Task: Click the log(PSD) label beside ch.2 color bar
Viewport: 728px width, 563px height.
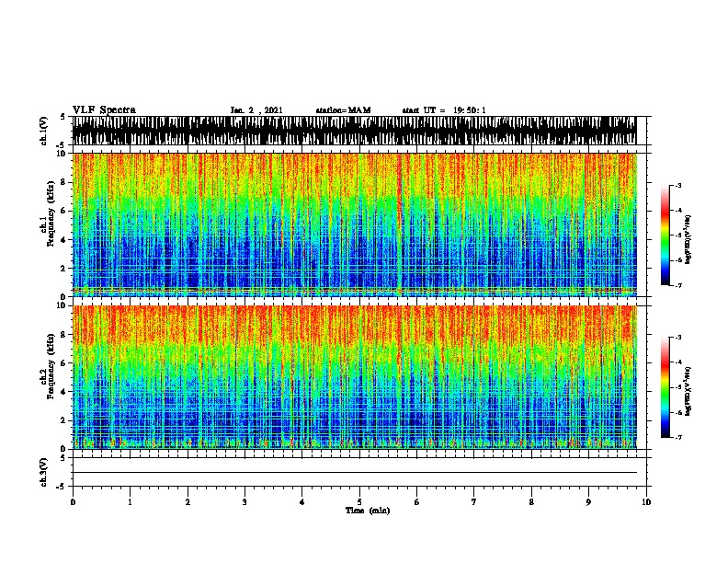Action: click(x=688, y=392)
